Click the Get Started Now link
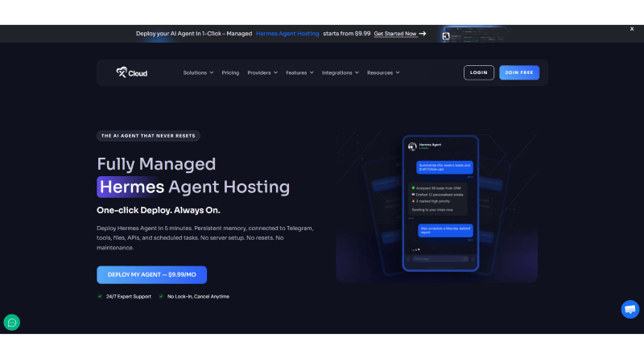This screenshot has width=644, height=358. click(395, 34)
